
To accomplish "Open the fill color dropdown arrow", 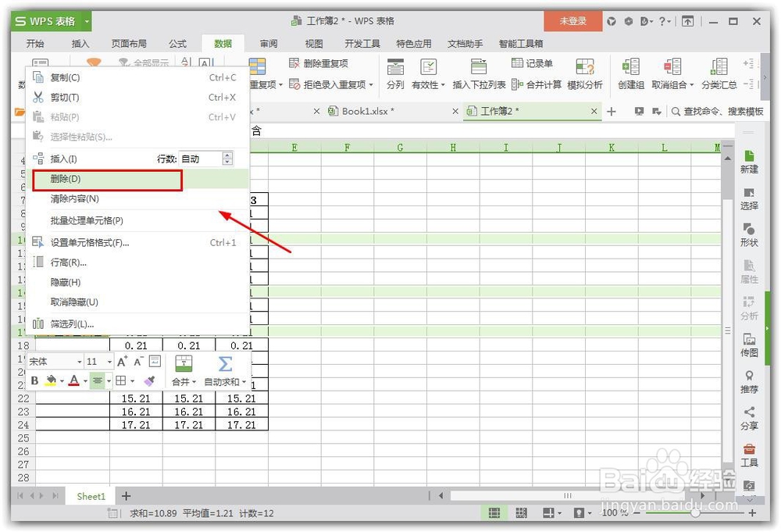I will 62,381.
